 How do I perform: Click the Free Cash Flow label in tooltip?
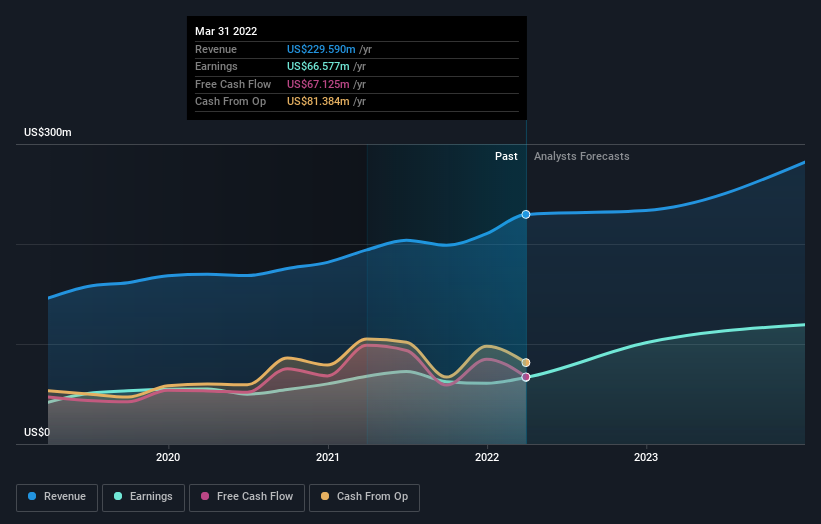(x=233, y=84)
